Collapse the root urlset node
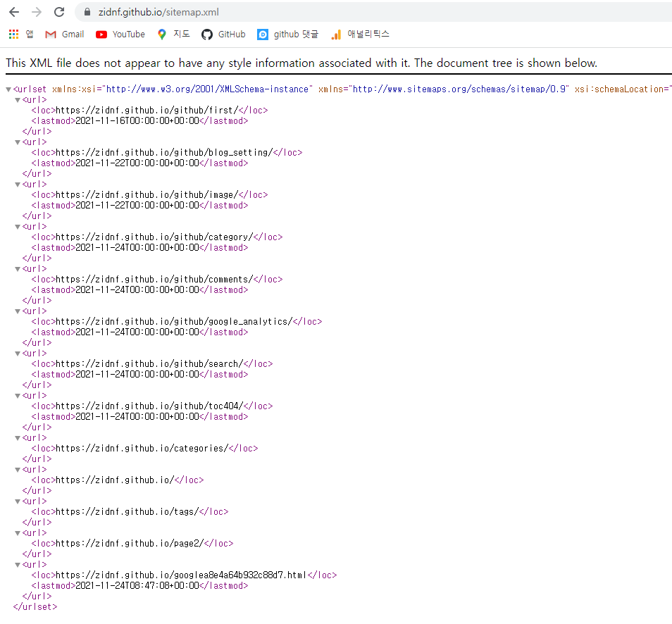Image resolution: width=672 pixels, height=624 pixels. click(8, 89)
